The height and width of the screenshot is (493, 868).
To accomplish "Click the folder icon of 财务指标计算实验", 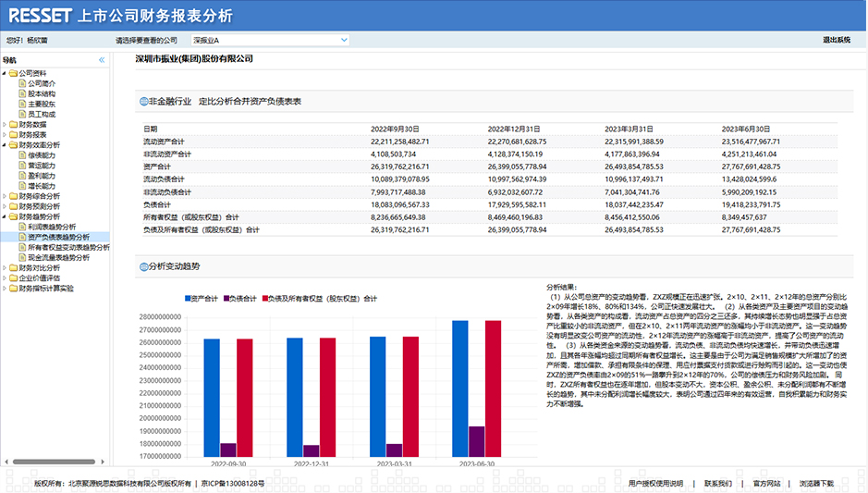I will coord(13,288).
